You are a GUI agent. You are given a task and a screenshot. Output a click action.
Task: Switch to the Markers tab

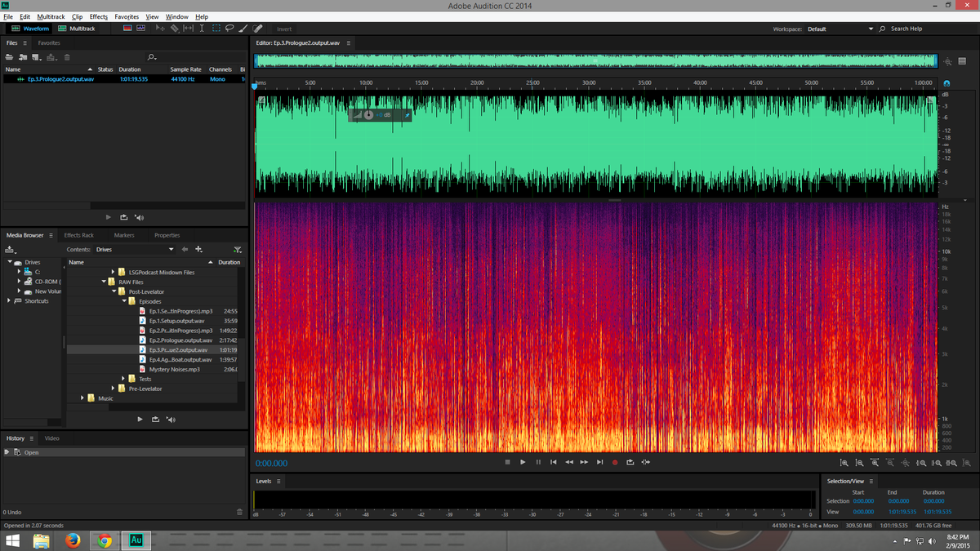tap(123, 235)
